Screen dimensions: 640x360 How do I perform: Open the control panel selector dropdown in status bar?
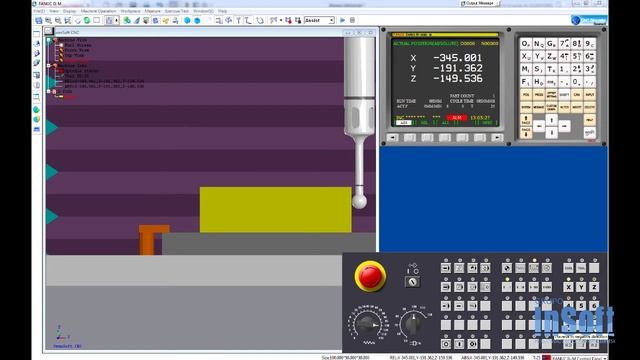(x=604, y=358)
